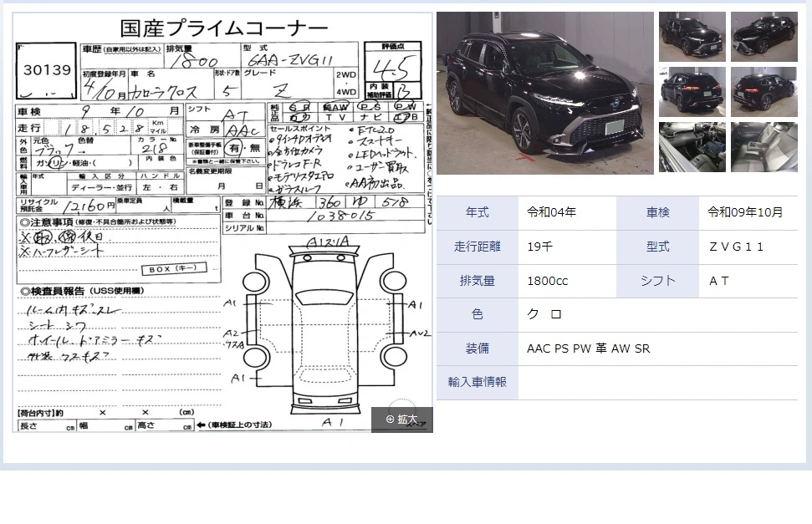The width and height of the screenshot is (812, 524).
Task: Select the 輸入車情報 label cell
Action: tap(477, 383)
